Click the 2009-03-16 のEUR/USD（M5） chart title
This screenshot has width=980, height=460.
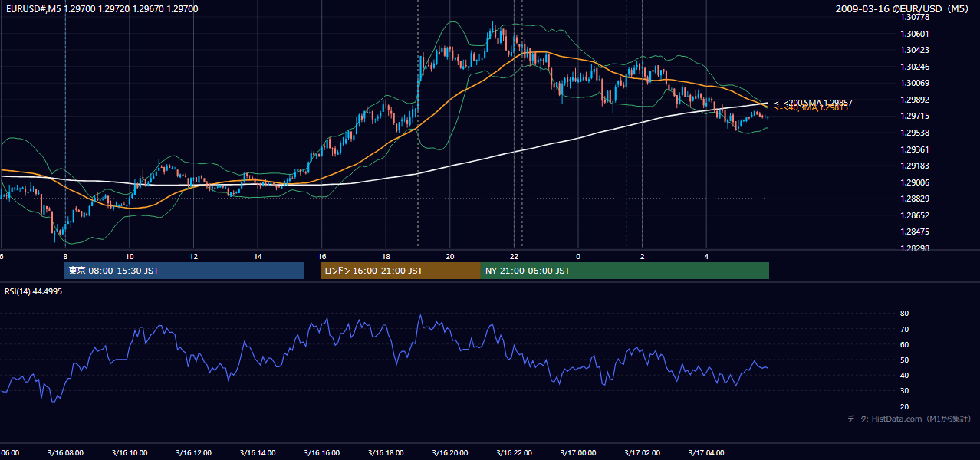click(903, 9)
